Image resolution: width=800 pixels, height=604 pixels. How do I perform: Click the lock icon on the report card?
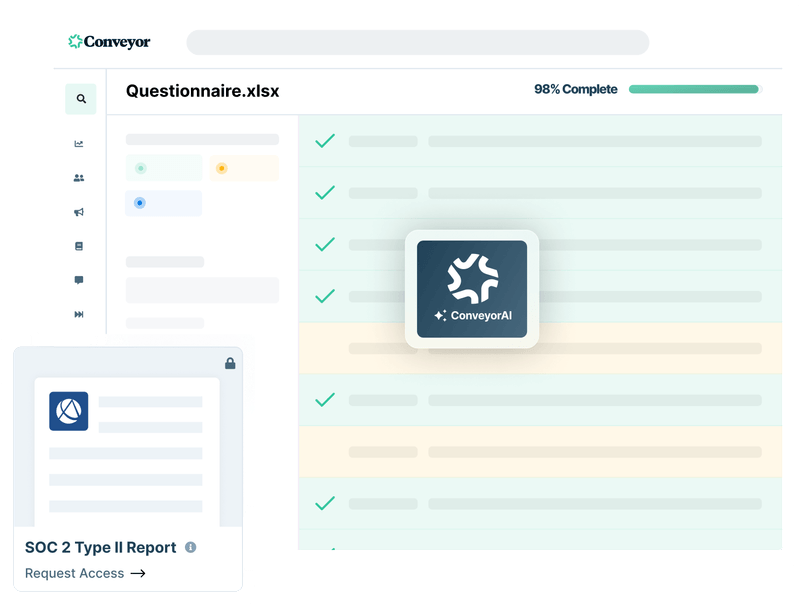pyautogui.click(x=230, y=364)
